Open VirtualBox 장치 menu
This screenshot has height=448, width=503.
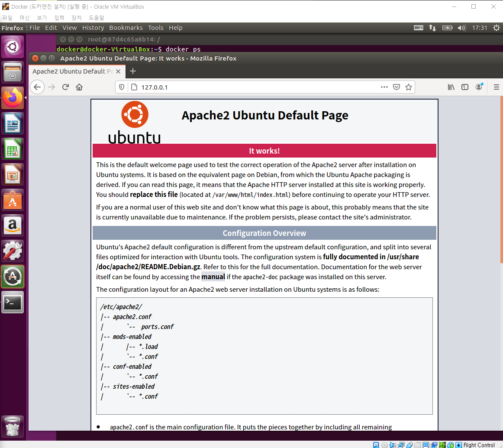click(x=77, y=18)
